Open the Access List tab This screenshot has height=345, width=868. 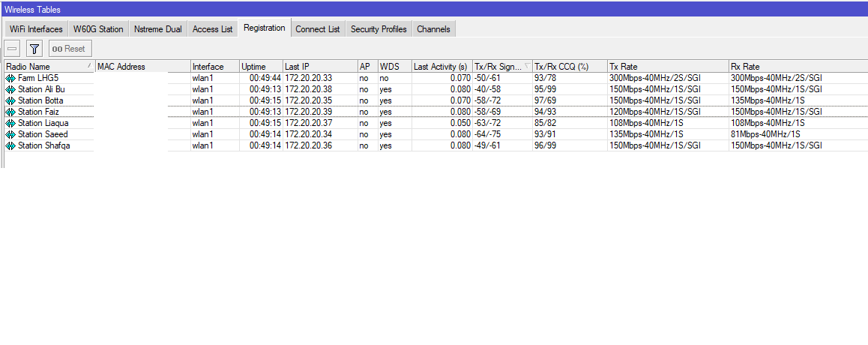click(213, 29)
